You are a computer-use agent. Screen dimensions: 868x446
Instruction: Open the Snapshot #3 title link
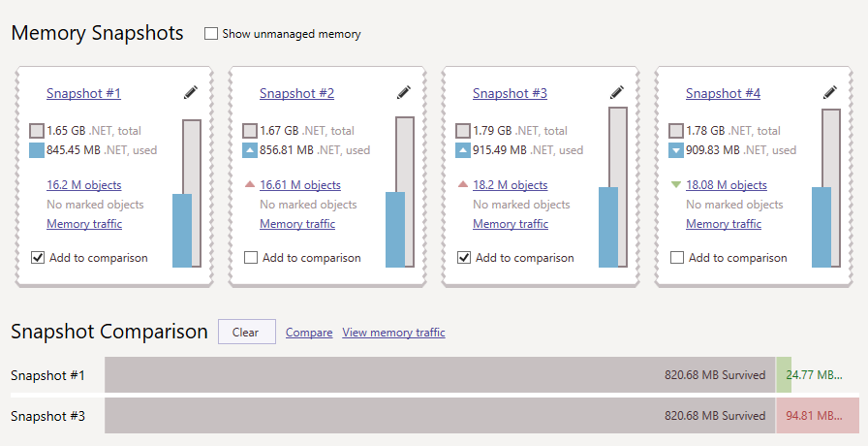510,94
